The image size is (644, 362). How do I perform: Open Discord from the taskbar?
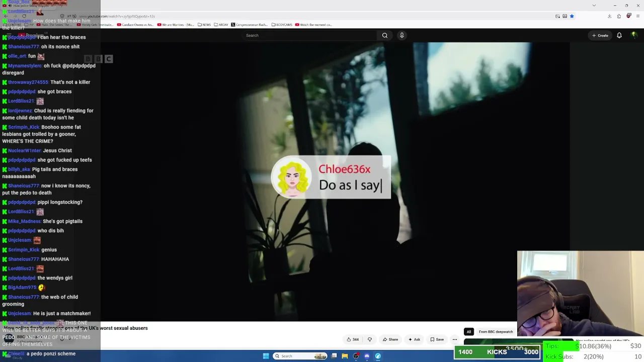click(x=367, y=356)
